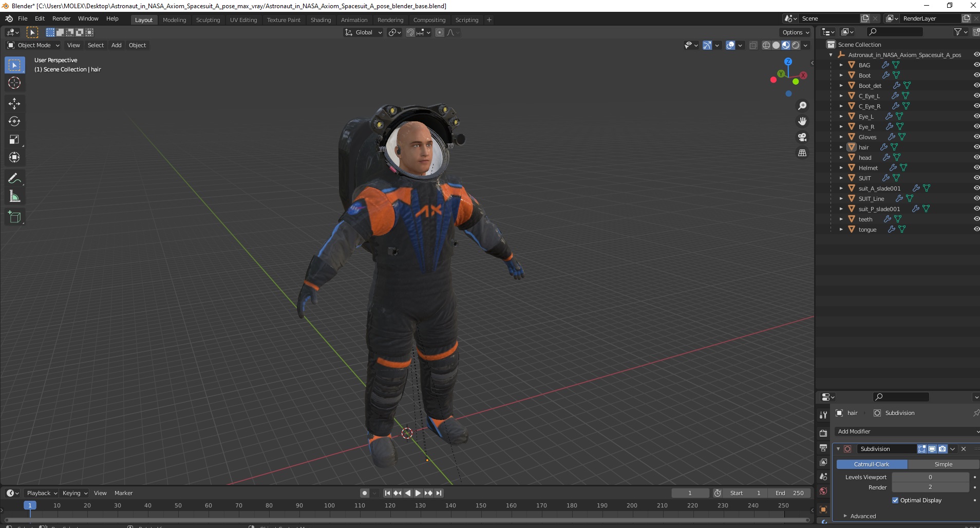
Task: Click the Levels Viewport value field
Action: coord(930,477)
